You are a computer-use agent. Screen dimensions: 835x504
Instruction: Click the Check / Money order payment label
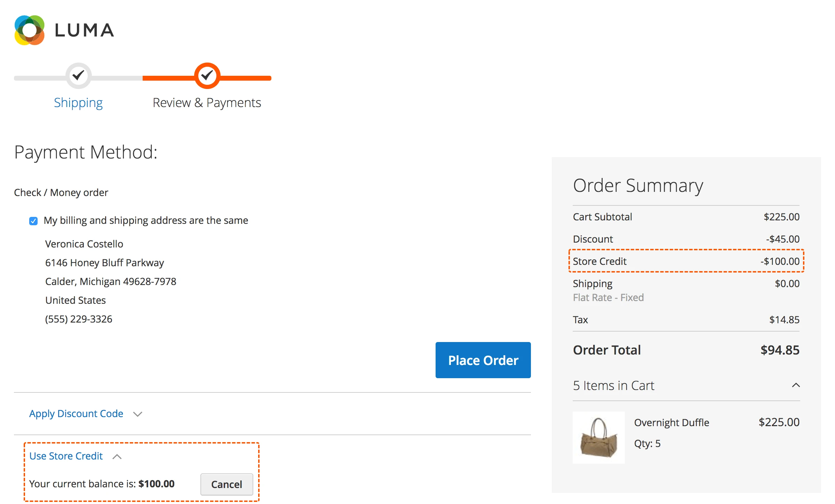coord(61,192)
